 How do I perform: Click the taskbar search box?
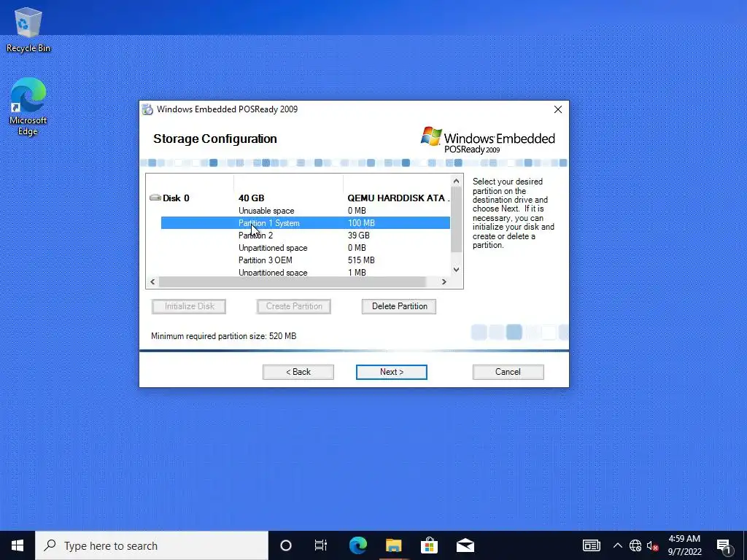(152, 545)
